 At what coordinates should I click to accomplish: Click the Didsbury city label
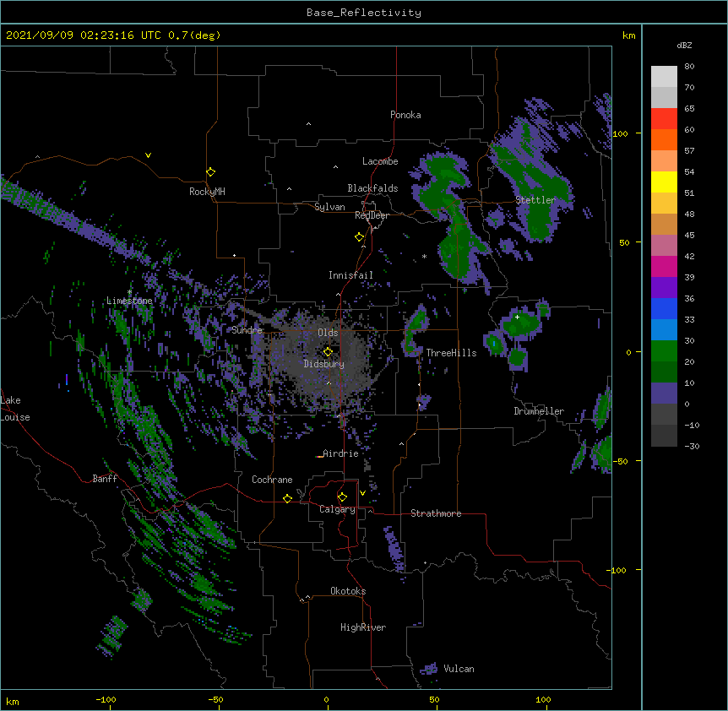324,364
